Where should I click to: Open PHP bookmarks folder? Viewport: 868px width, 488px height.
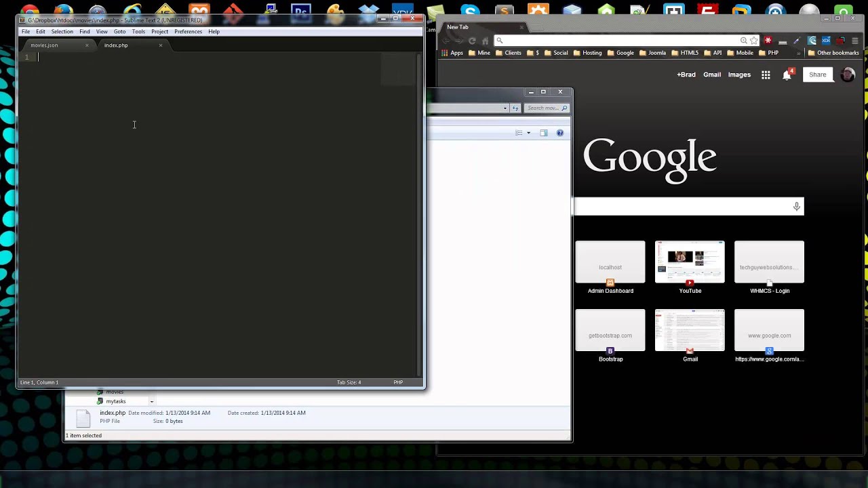click(x=769, y=53)
